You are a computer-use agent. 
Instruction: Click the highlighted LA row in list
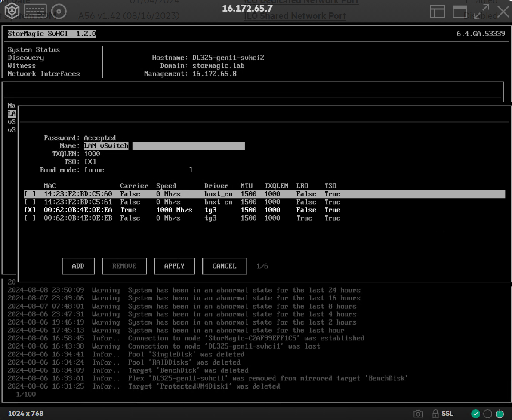click(x=12, y=114)
